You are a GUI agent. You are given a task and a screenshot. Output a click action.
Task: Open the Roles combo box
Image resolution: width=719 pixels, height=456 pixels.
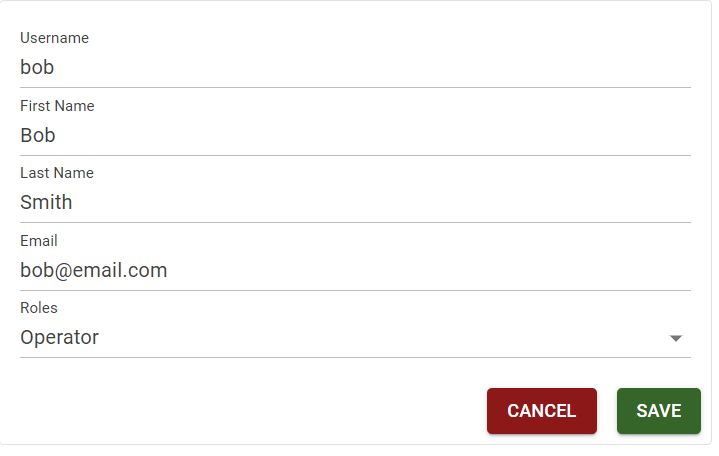(340, 338)
